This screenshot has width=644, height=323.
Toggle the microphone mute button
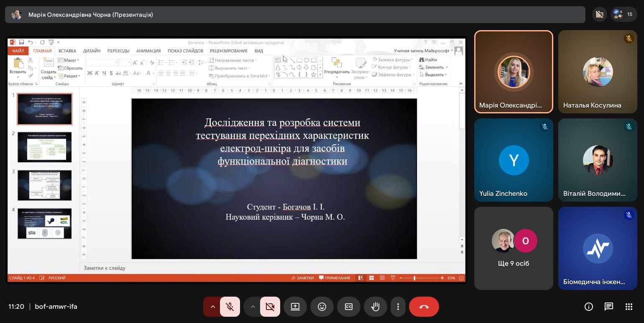click(230, 307)
